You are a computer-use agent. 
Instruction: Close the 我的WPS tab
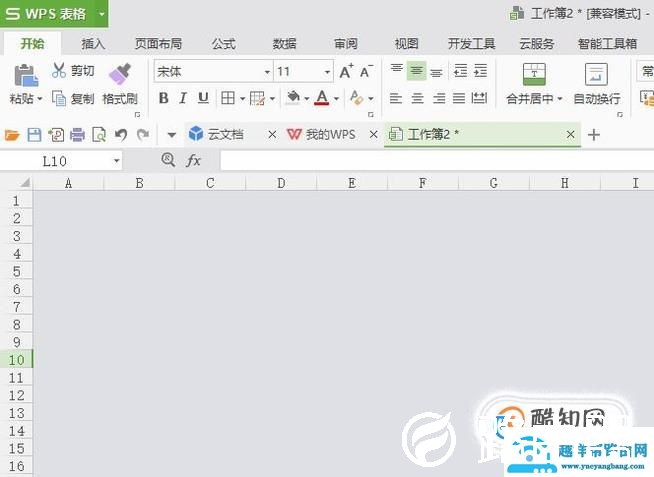coord(373,135)
